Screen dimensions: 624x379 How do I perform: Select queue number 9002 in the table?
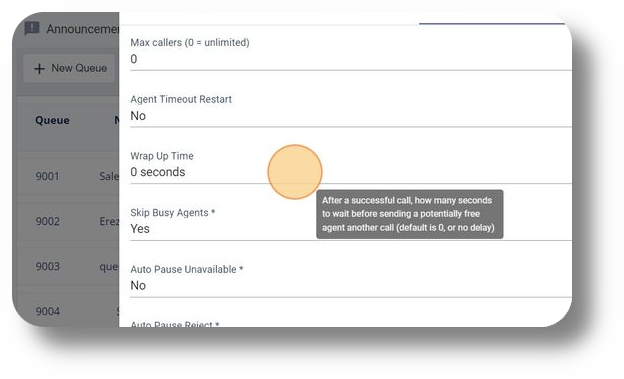tap(47, 221)
